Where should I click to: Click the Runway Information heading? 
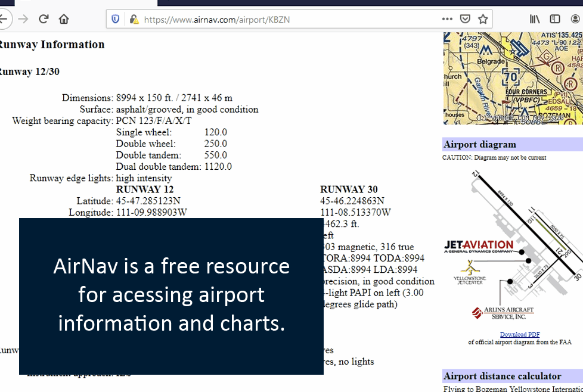tap(51, 45)
